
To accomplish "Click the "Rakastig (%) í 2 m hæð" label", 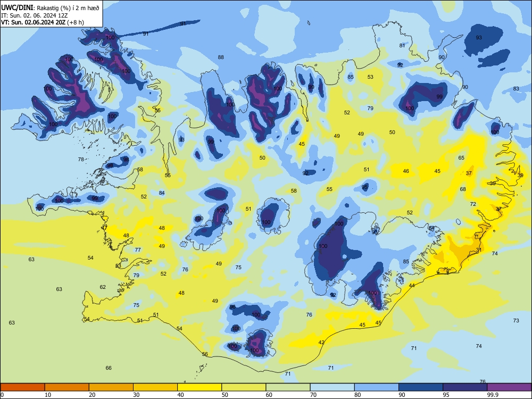I will 68,8.
